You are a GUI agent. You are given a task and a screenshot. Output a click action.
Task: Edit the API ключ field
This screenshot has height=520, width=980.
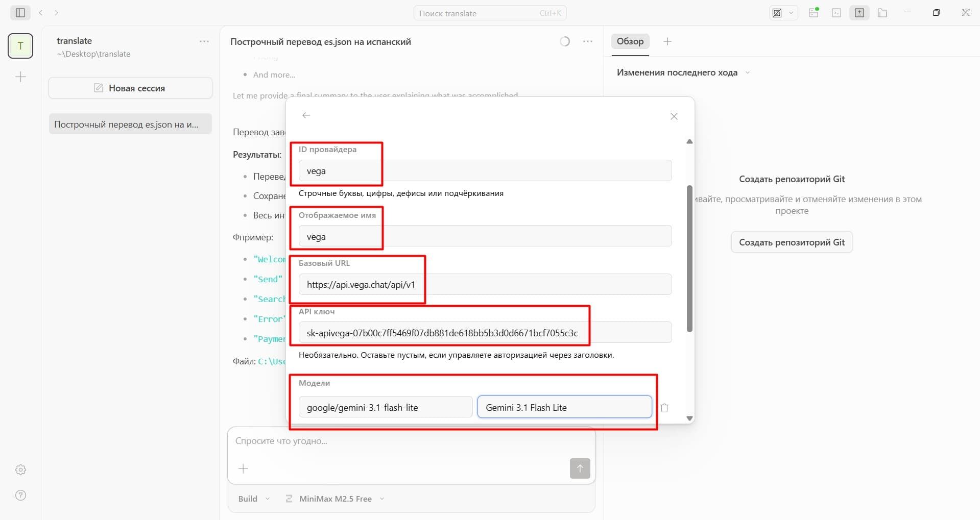tap(485, 333)
